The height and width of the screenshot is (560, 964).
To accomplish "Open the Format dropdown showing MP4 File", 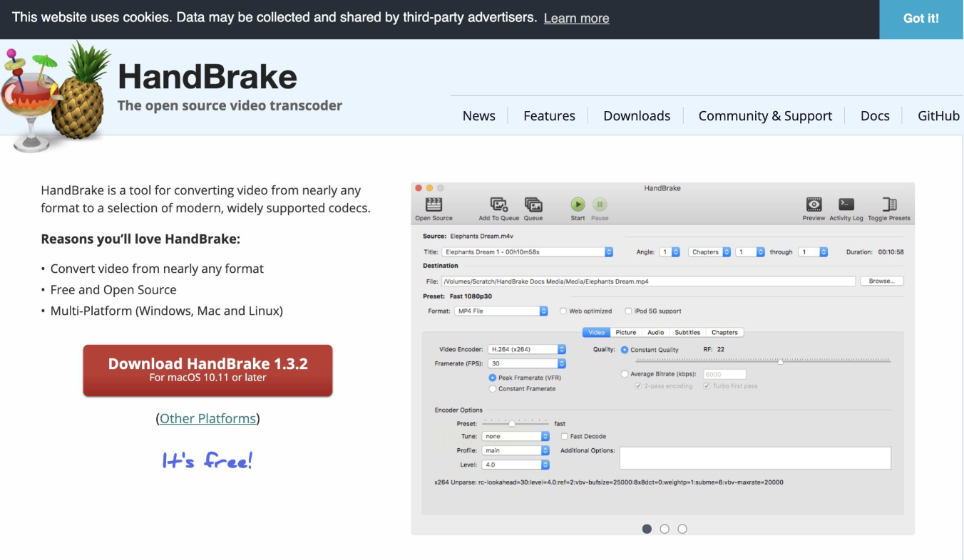I will click(x=501, y=311).
